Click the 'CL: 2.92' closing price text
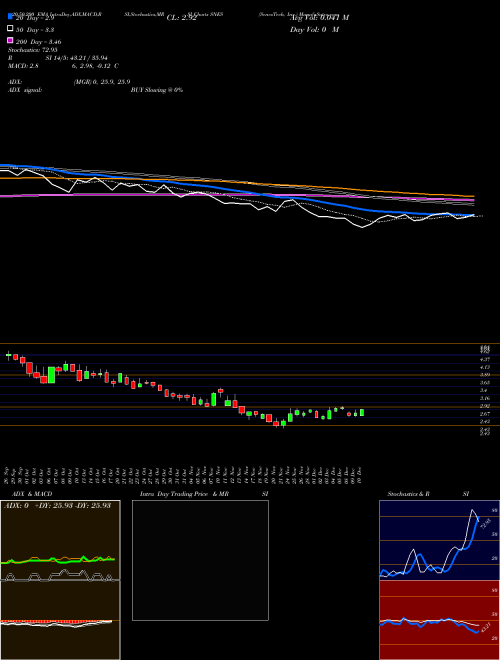 pos(182,18)
